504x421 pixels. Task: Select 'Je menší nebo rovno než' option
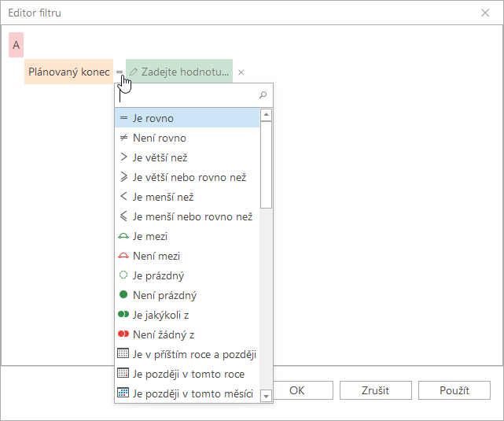[x=187, y=216]
